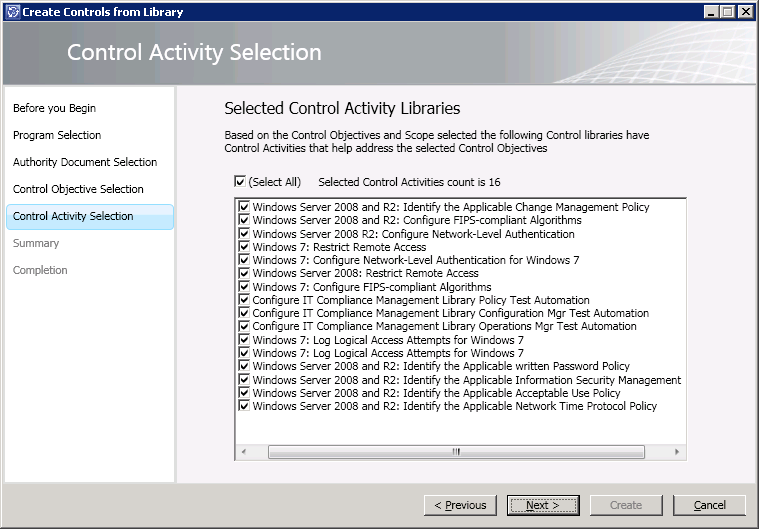The width and height of the screenshot is (759, 529).
Task: Uncheck Identify the Applicable Change Management Policy
Action: (244, 207)
